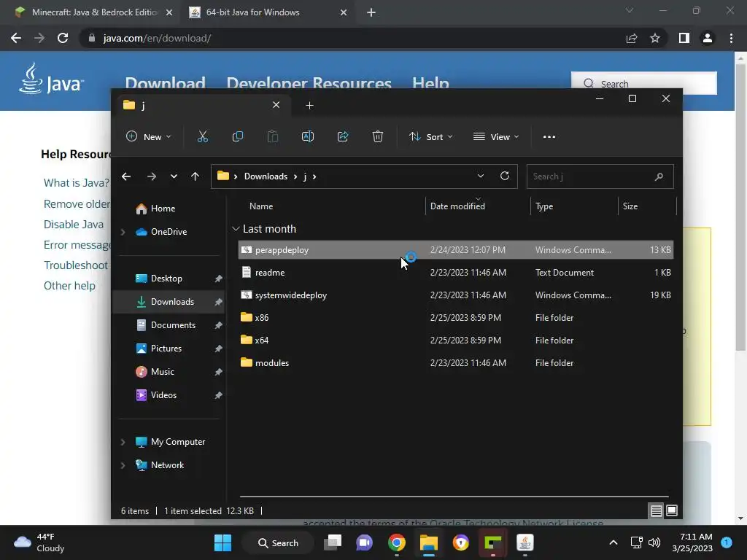Expand recent locations chevron in Explorer
This screenshot has width=747, height=560.
(x=174, y=176)
